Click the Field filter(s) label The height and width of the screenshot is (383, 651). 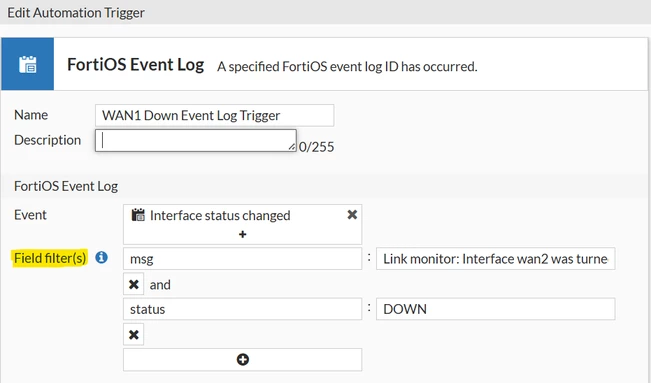tap(50, 258)
